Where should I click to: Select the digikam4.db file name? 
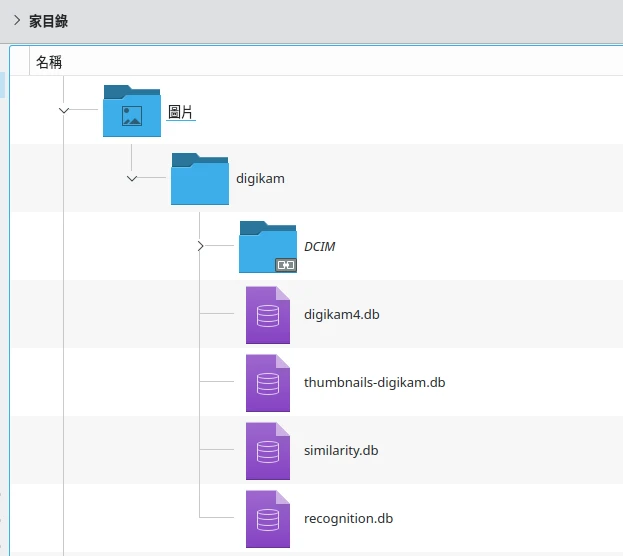[341, 315]
